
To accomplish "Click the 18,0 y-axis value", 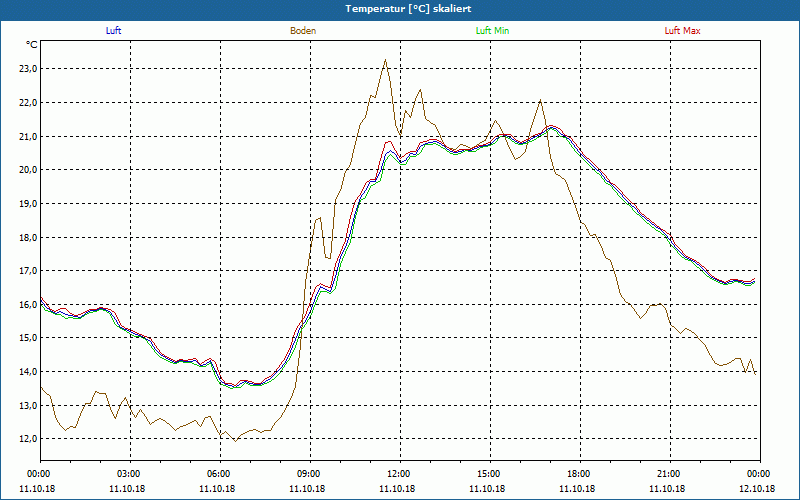I will (x=27, y=237).
